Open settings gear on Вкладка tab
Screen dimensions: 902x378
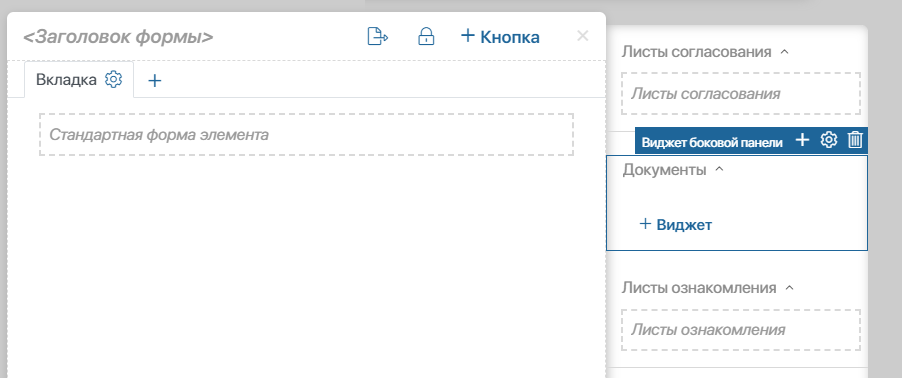click(113, 79)
